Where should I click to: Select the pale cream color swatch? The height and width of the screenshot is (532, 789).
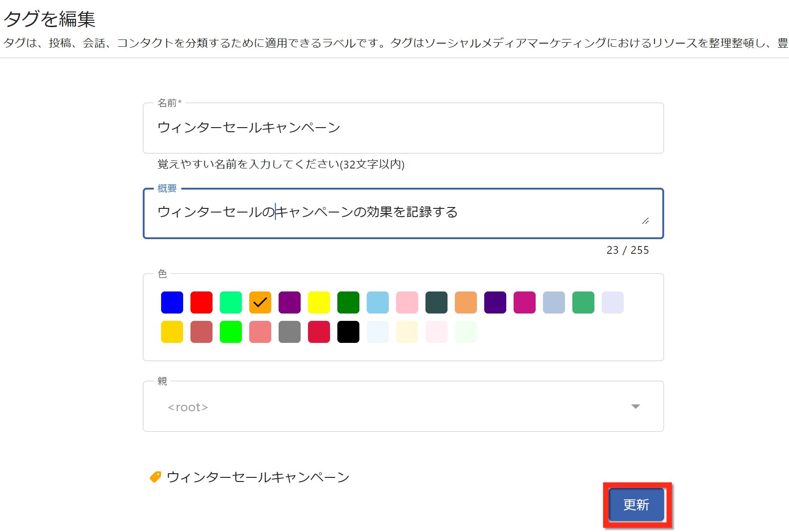coord(407,332)
